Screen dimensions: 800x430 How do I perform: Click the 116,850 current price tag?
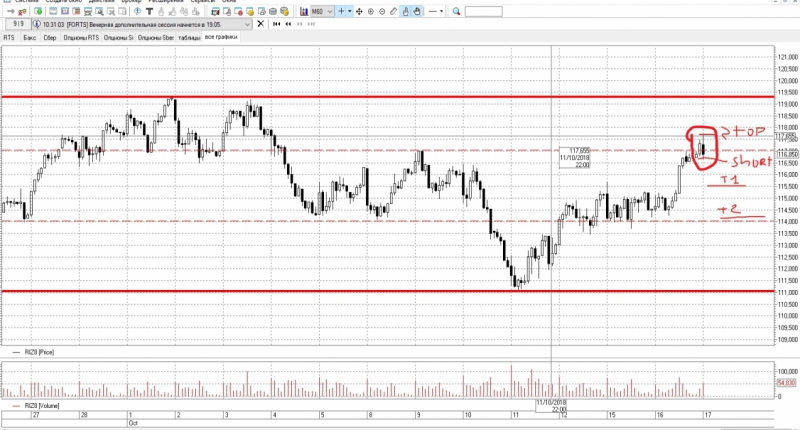coord(787,154)
